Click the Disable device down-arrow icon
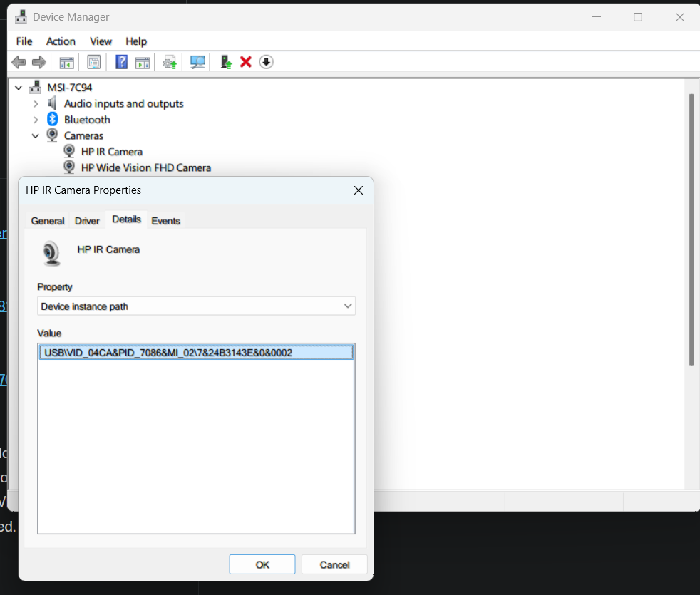This screenshot has width=700, height=595. [x=266, y=63]
